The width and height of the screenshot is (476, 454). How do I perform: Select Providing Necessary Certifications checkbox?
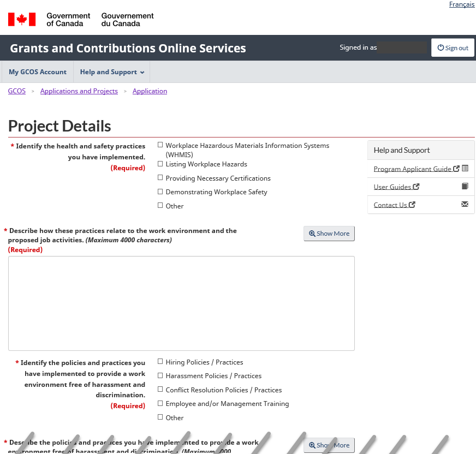click(x=160, y=178)
